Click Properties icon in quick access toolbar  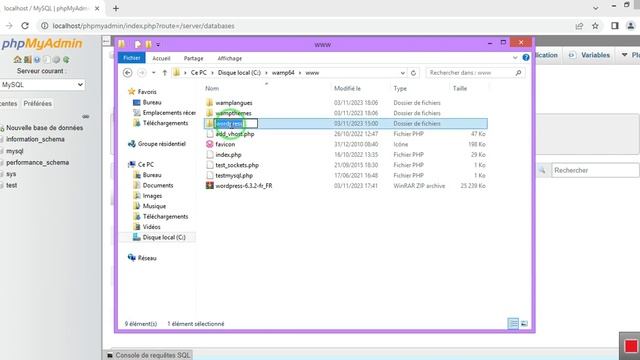click(x=138, y=44)
